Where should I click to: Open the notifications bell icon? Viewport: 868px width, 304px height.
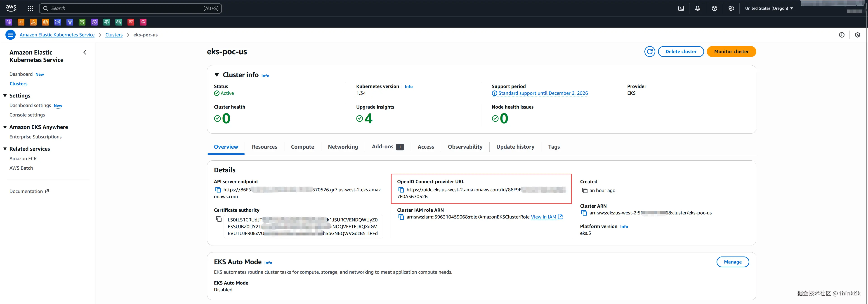[698, 8]
